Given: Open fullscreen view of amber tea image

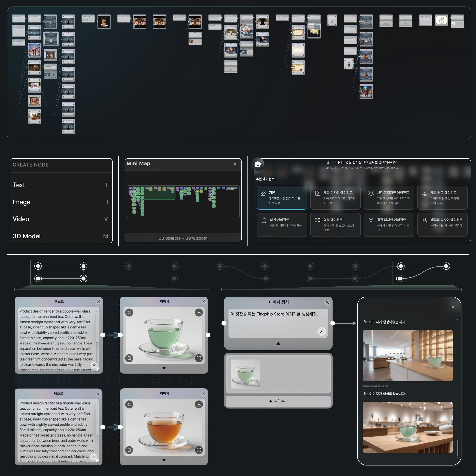Looking at the screenshot, I should click(199, 450).
